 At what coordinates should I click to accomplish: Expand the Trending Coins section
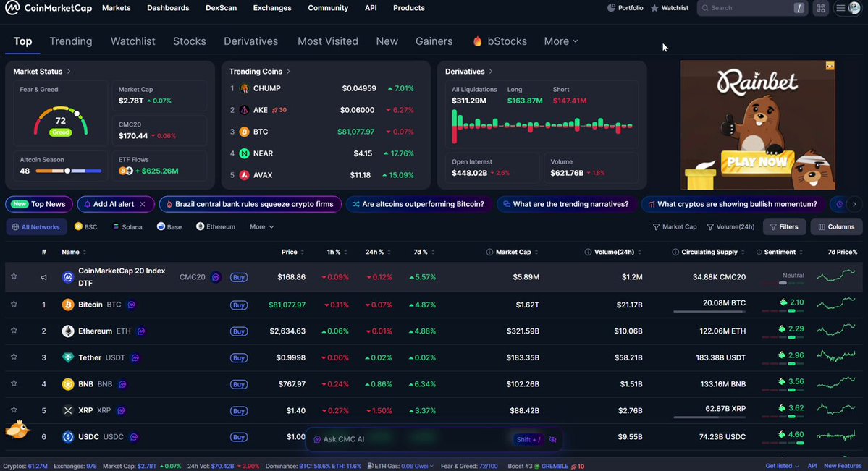[x=260, y=72]
